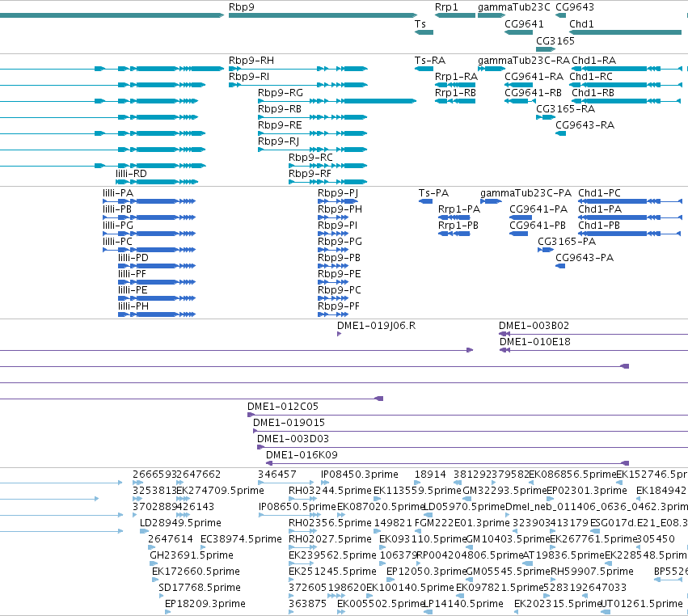Click protein Rrp1-PB

click(x=458, y=226)
